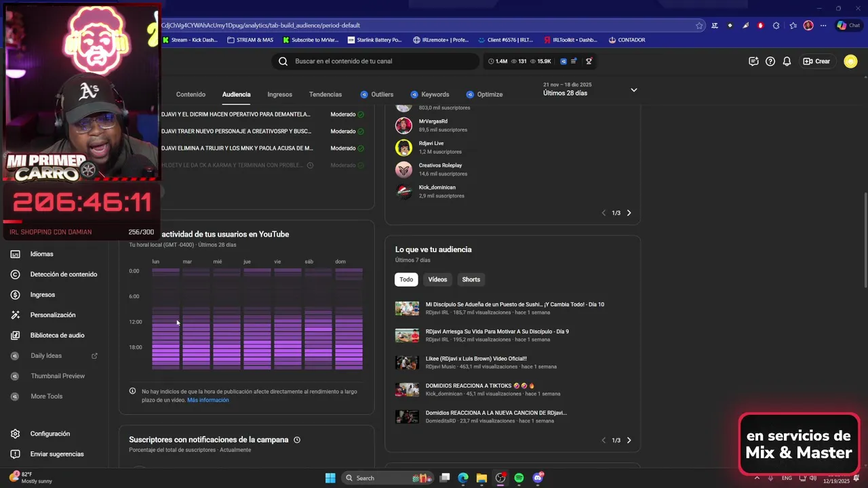The image size is (868, 488).
Task: Open the Keywords tab
Action: tap(430, 95)
